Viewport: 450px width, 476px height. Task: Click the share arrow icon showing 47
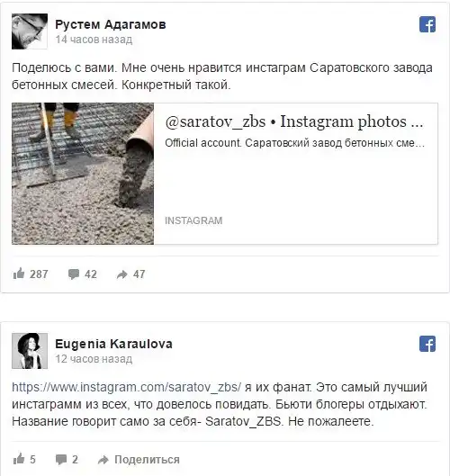pos(122,274)
